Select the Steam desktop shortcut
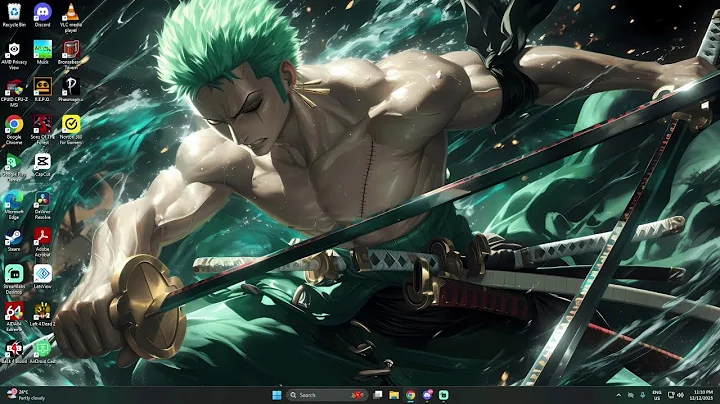This screenshot has height=404, width=720. (14, 240)
